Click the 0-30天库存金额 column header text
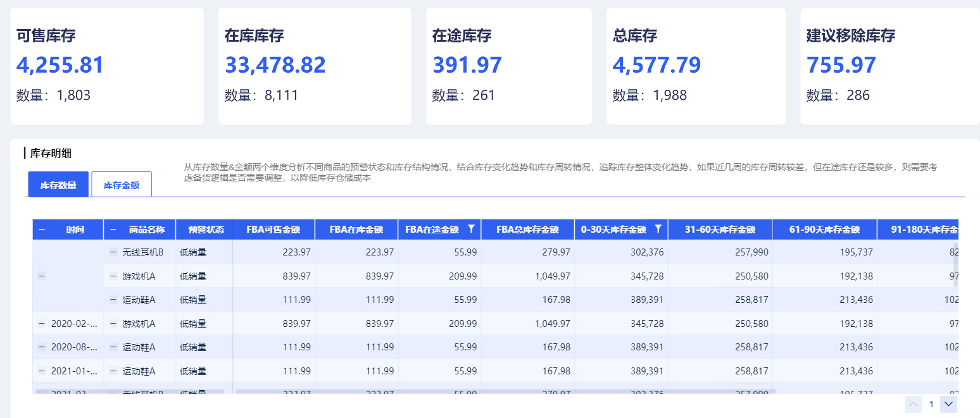Image resolution: width=980 pixels, height=418 pixels. point(613,230)
